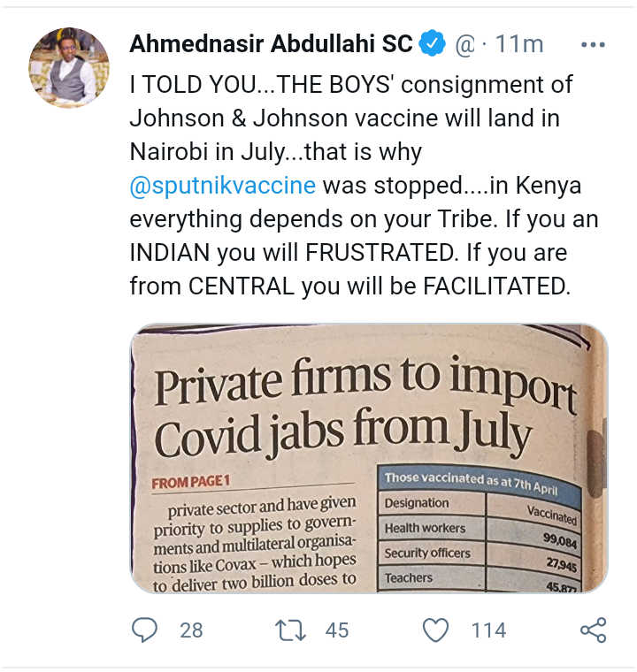Like the tweet with the heart icon
The height and width of the screenshot is (672, 637).
click(436, 630)
